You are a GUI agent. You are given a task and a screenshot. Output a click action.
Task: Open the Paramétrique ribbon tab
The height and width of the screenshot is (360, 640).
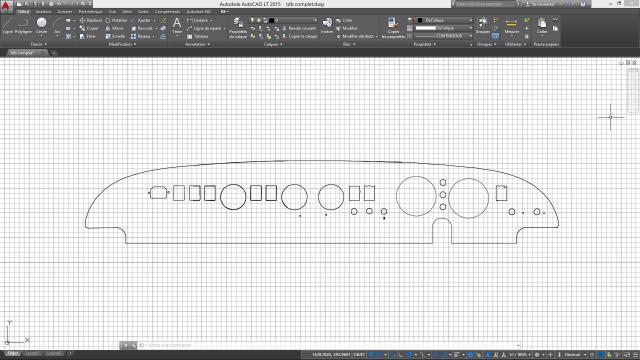point(90,12)
